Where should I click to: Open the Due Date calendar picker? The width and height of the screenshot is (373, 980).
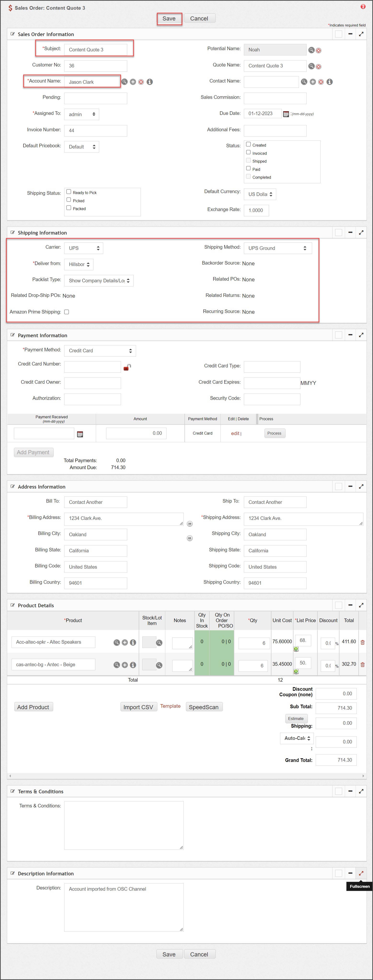[x=286, y=114]
